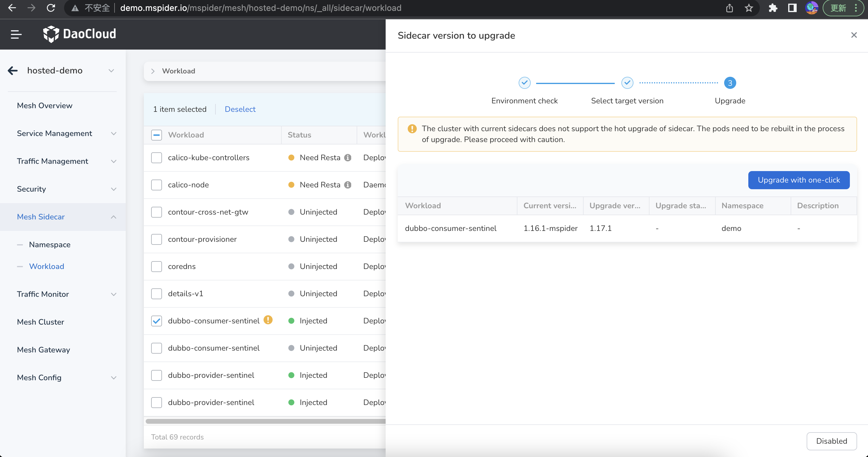This screenshot has height=457, width=868.
Task: Collapse the Mesh Sidecar menu
Action: click(x=63, y=217)
